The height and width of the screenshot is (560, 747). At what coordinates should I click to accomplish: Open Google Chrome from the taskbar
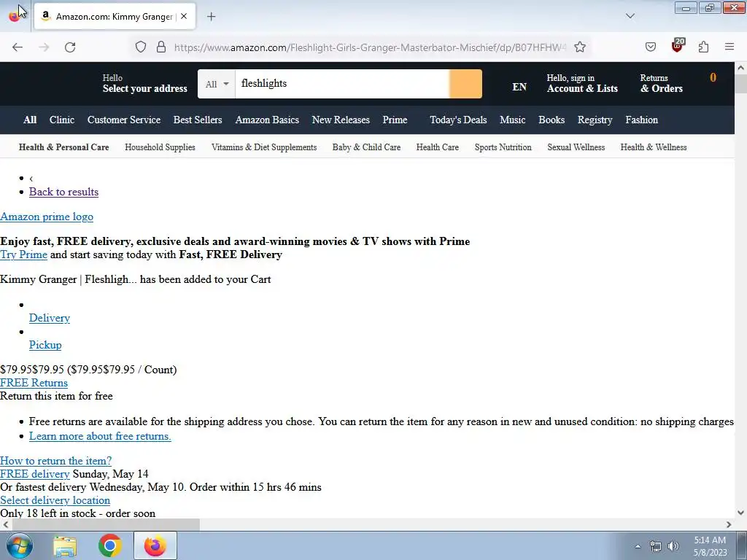pos(110,545)
